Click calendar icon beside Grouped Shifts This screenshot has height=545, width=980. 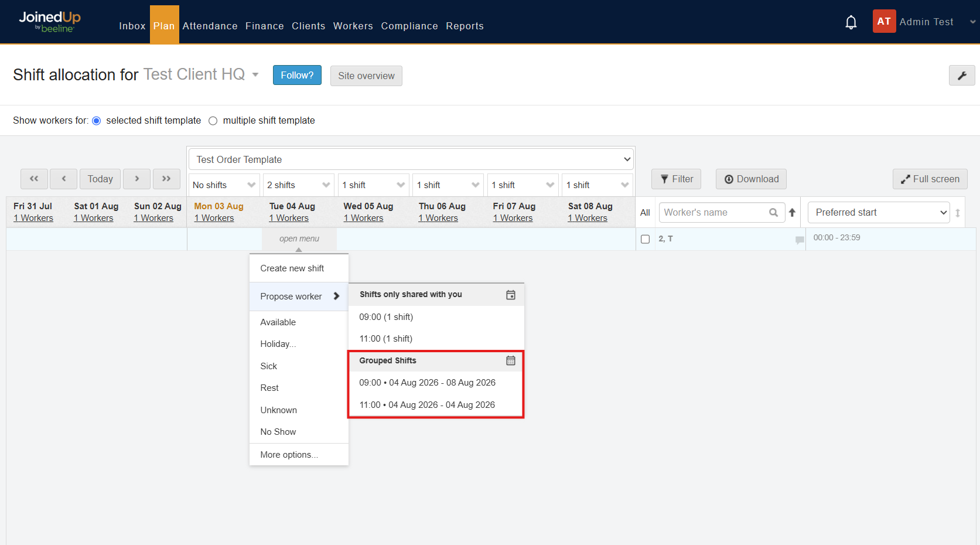pyautogui.click(x=511, y=360)
